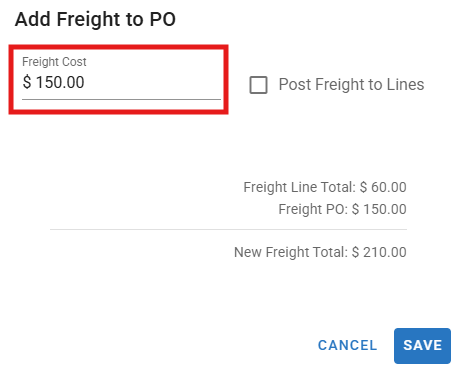
Task: Select the $ 60.00 freight line amount
Action: coord(383,187)
